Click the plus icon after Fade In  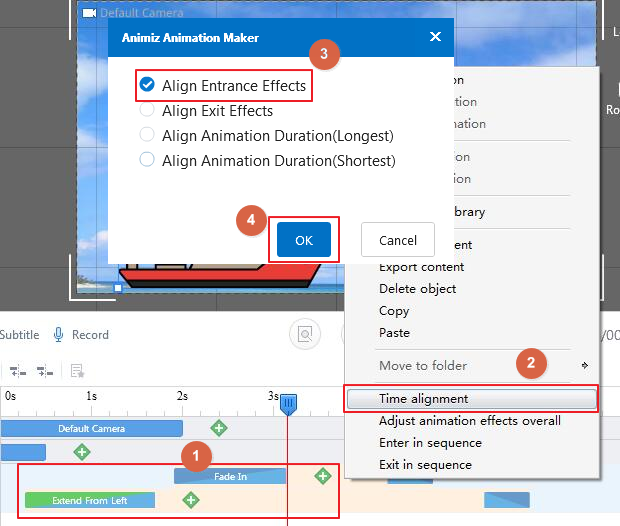322,476
